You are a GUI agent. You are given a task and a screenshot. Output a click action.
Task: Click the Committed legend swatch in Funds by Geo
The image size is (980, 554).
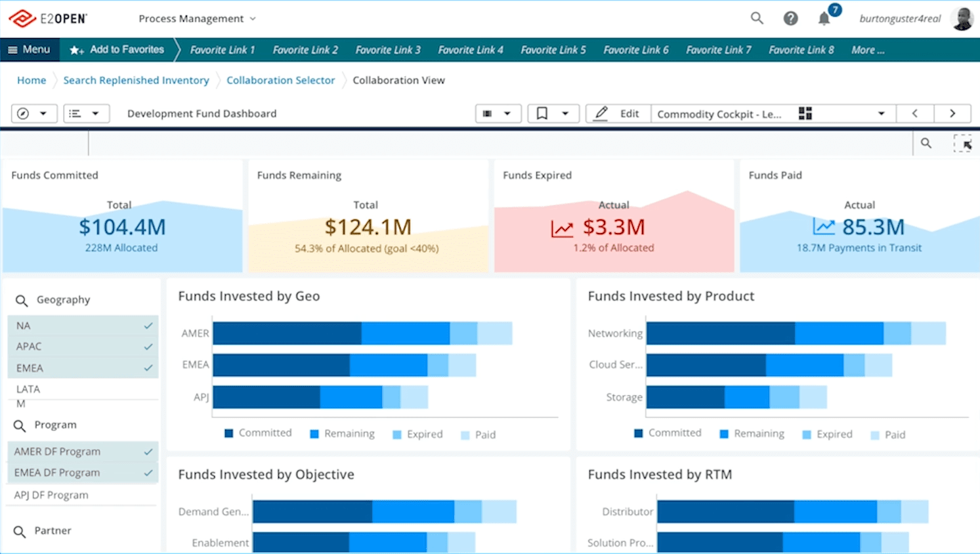(x=229, y=433)
